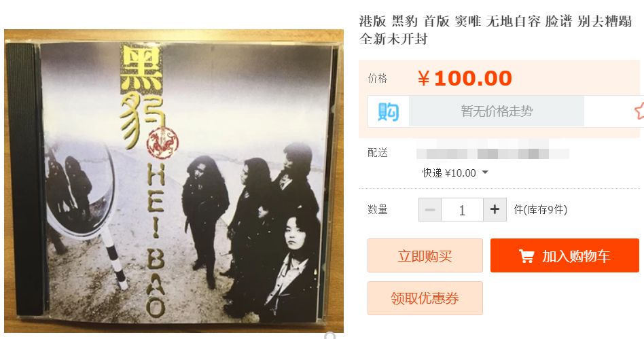Image resolution: width=644 pixels, height=339 pixels.
Task: Click the 配送 label
Action: point(378,152)
